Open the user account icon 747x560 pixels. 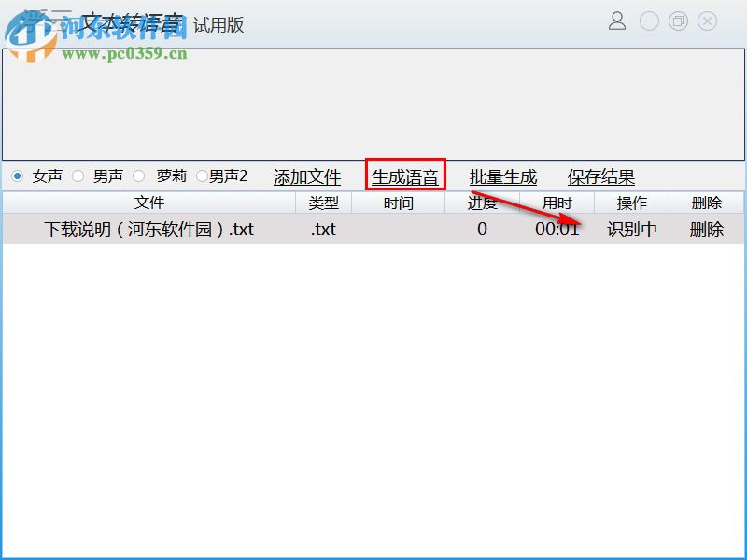coord(616,21)
